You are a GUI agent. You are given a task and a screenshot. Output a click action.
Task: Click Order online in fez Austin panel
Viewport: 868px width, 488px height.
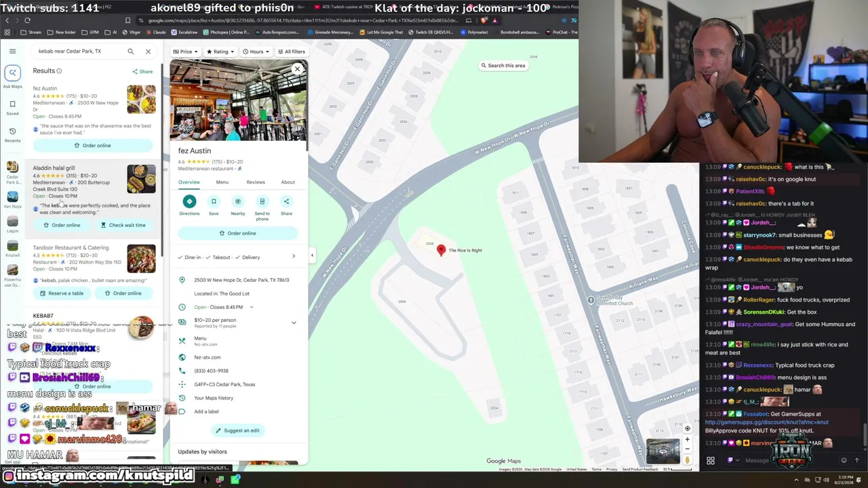pyautogui.click(x=238, y=234)
